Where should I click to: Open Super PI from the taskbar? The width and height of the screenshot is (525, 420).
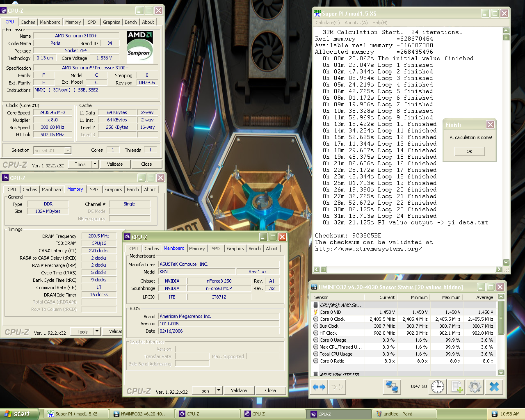pos(76,414)
